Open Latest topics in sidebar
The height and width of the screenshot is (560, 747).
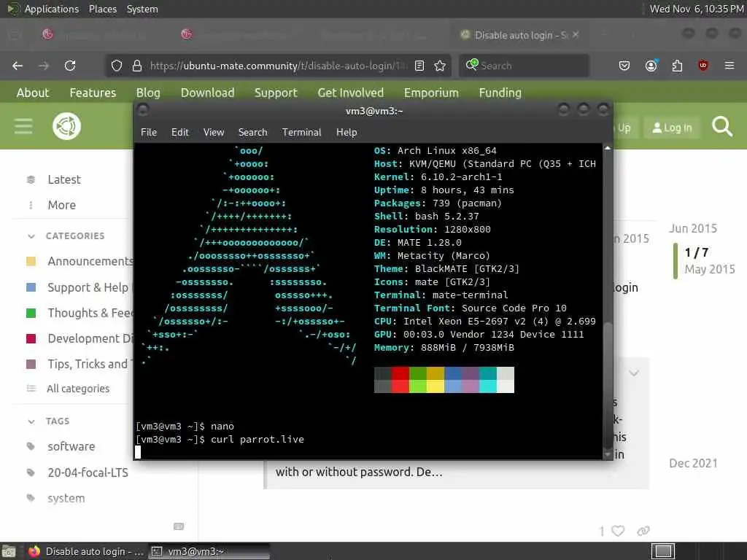click(64, 179)
